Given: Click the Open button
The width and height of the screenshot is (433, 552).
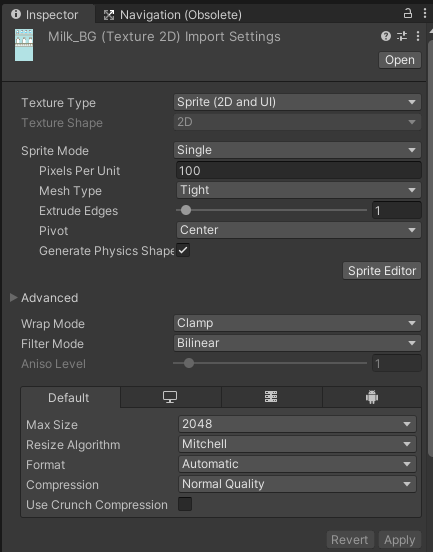Looking at the screenshot, I should point(400,60).
